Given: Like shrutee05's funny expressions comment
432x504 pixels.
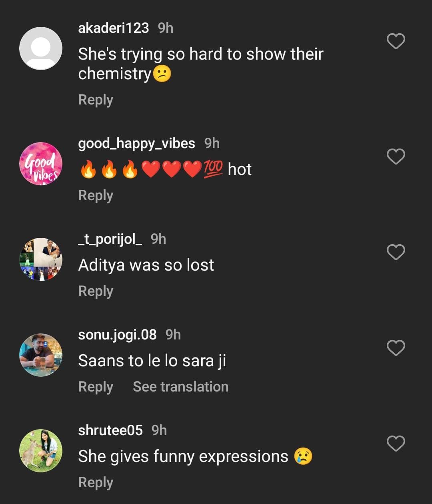Looking at the screenshot, I should tap(396, 444).
